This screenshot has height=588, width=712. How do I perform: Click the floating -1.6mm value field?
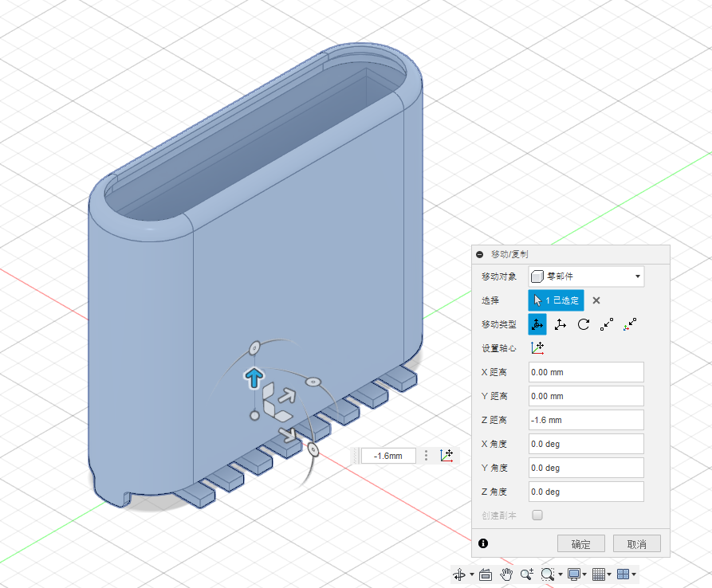[388, 456]
